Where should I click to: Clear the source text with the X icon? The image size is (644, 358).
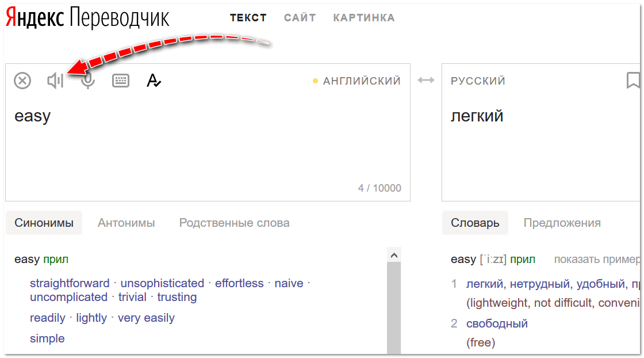(22, 81)
